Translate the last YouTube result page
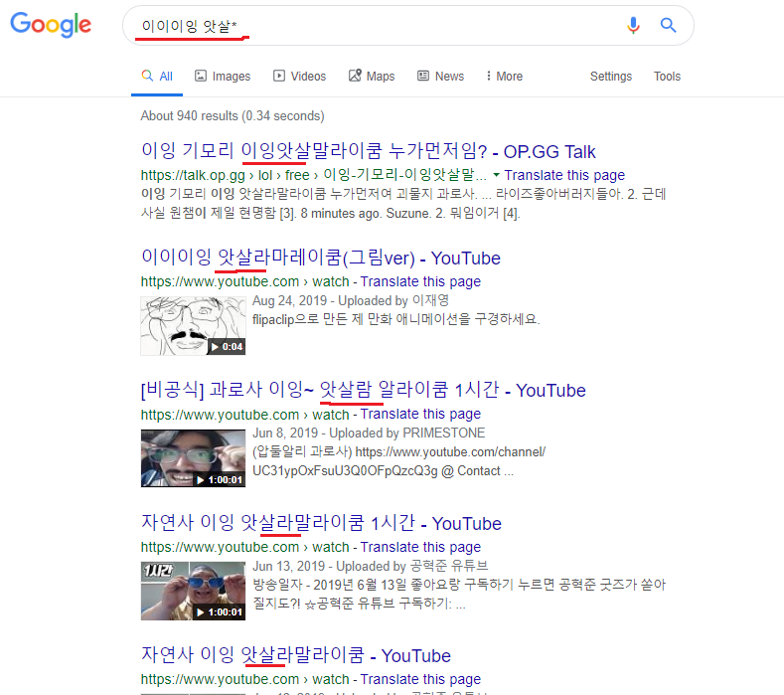The height and width of the screenshot is (695, 784). [420, 679]
